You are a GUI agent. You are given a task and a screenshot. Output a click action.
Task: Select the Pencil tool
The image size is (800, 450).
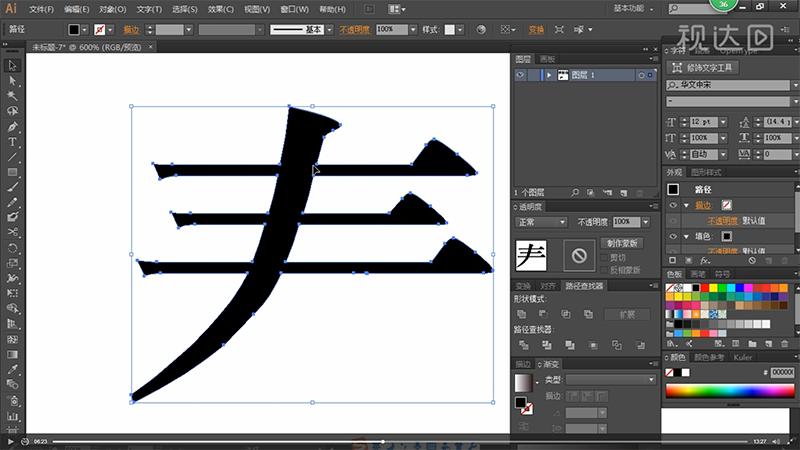(12, 202)
